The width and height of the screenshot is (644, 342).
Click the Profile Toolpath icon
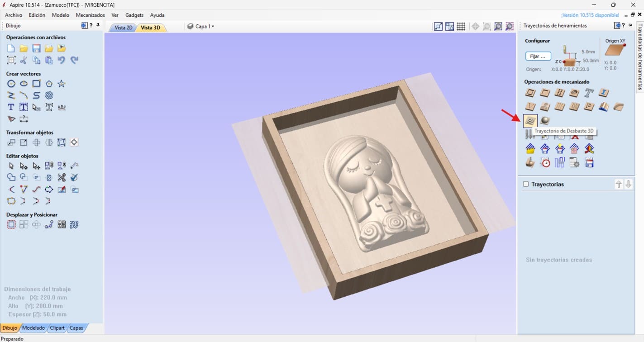click(530, 93)
